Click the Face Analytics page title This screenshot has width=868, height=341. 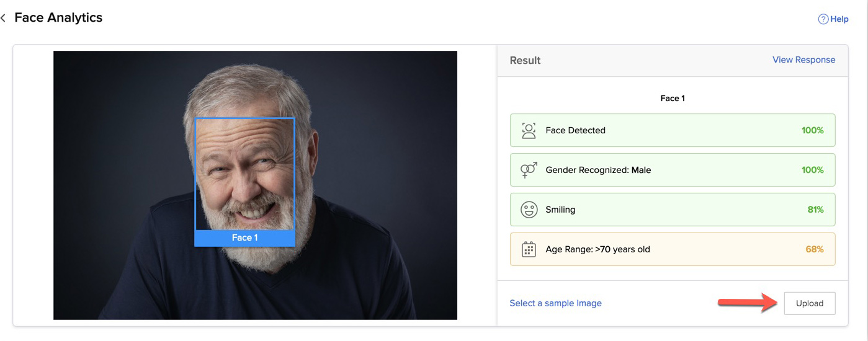point(58,18)
